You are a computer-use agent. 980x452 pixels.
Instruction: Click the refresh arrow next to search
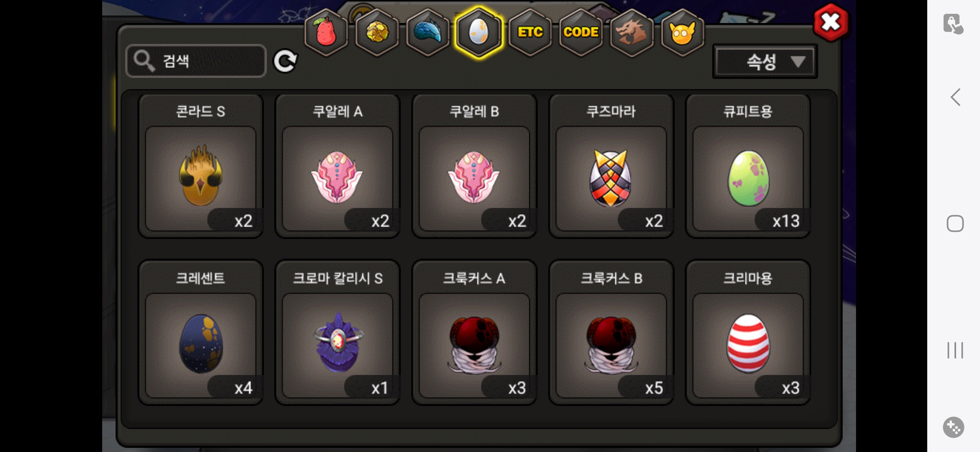point(285,61)
